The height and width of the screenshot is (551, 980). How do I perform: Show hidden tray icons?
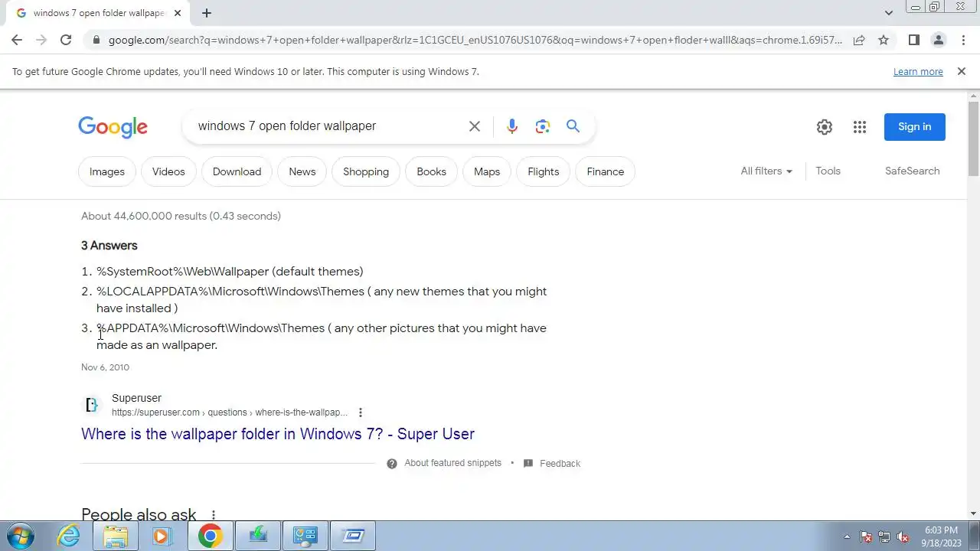(847, 536)
